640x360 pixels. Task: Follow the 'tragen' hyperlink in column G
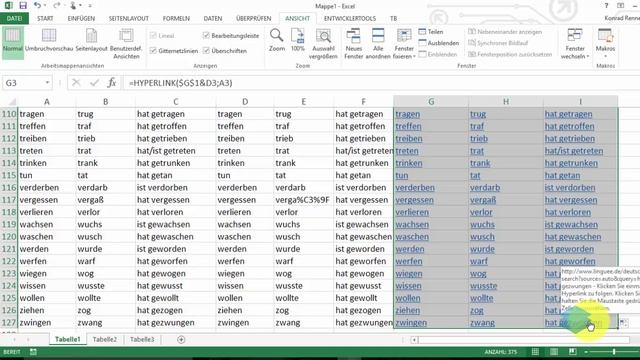pos(407,114)
